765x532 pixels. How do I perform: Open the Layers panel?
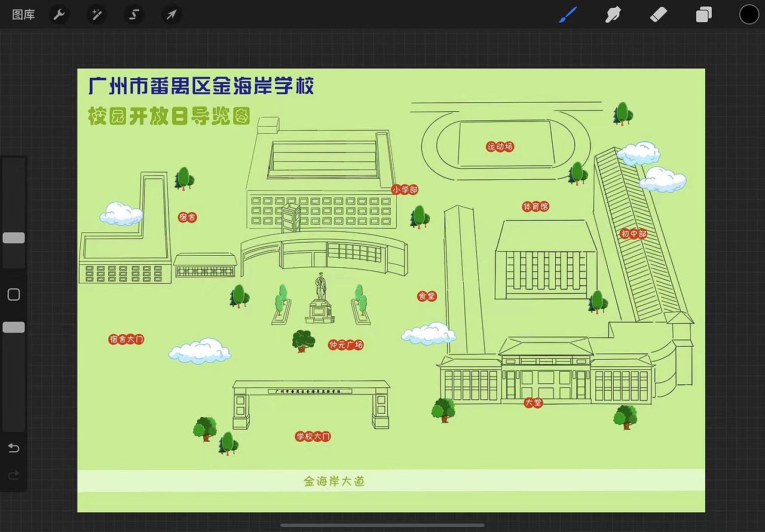(703, 14)
